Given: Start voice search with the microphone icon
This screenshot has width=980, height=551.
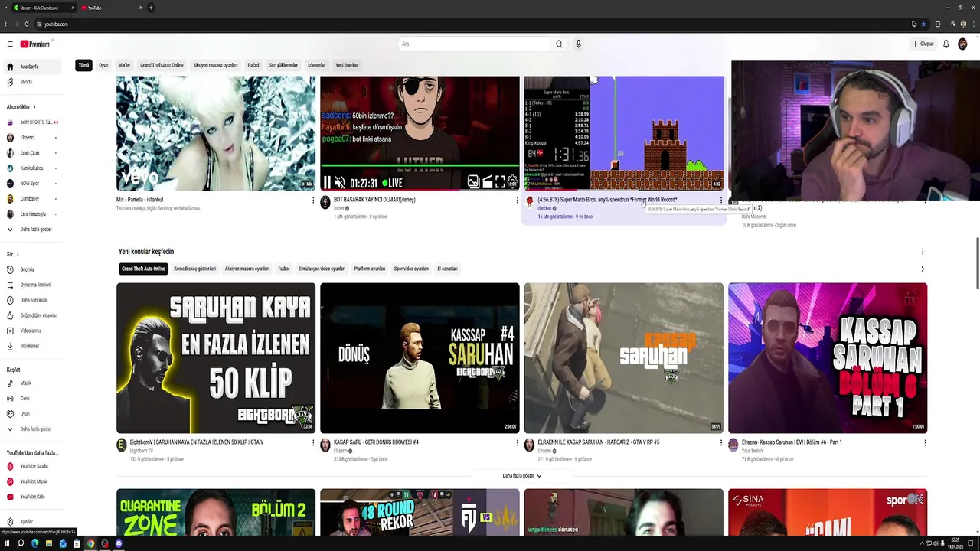Looking at the screenshot, I should coord(578,44).
